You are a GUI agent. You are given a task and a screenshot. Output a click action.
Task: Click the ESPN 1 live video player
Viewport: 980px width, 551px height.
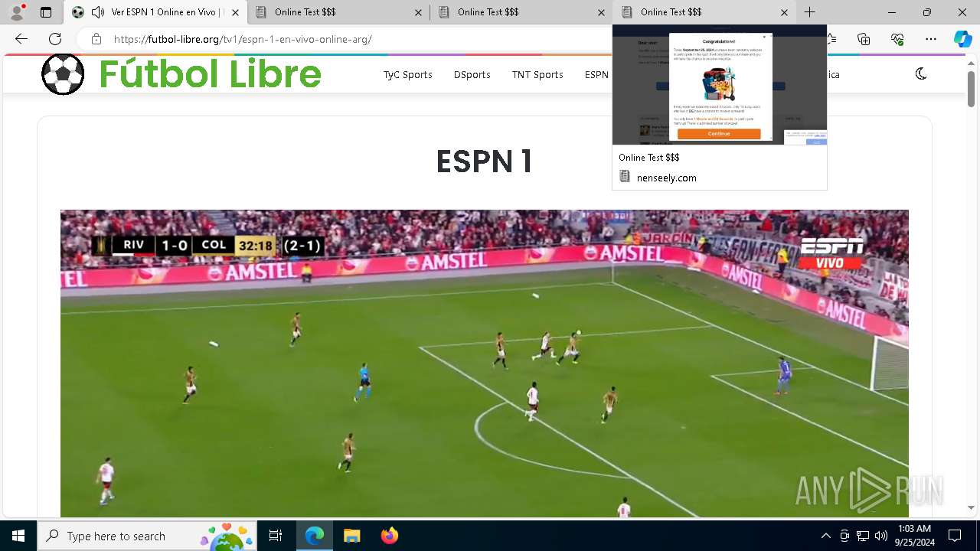point(485,364)
